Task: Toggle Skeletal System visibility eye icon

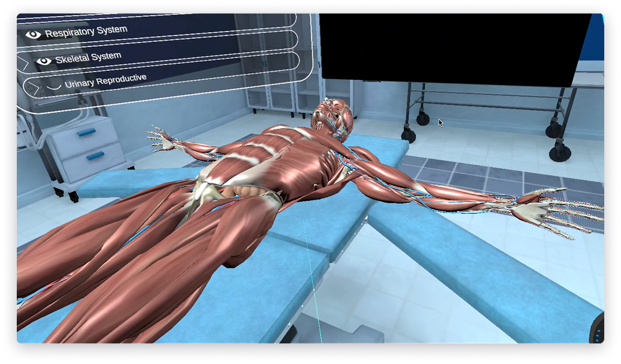Action: tap(44, 61)
